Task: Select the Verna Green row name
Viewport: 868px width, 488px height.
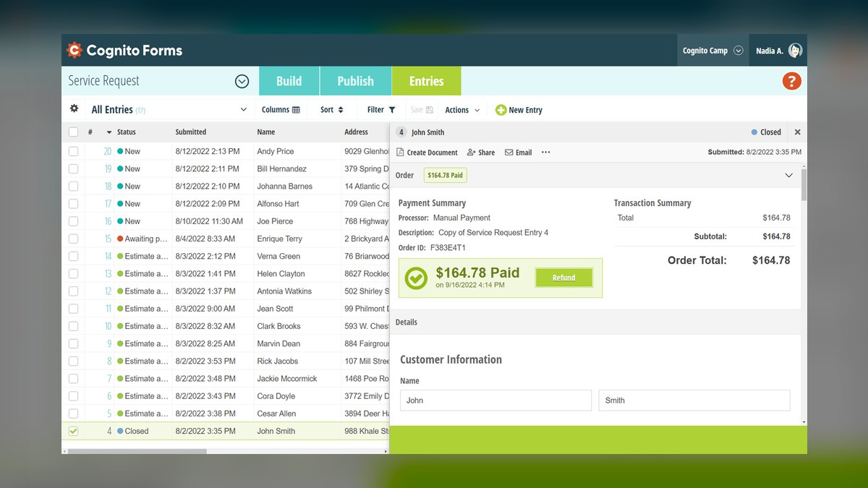Action: click(278, 256)
